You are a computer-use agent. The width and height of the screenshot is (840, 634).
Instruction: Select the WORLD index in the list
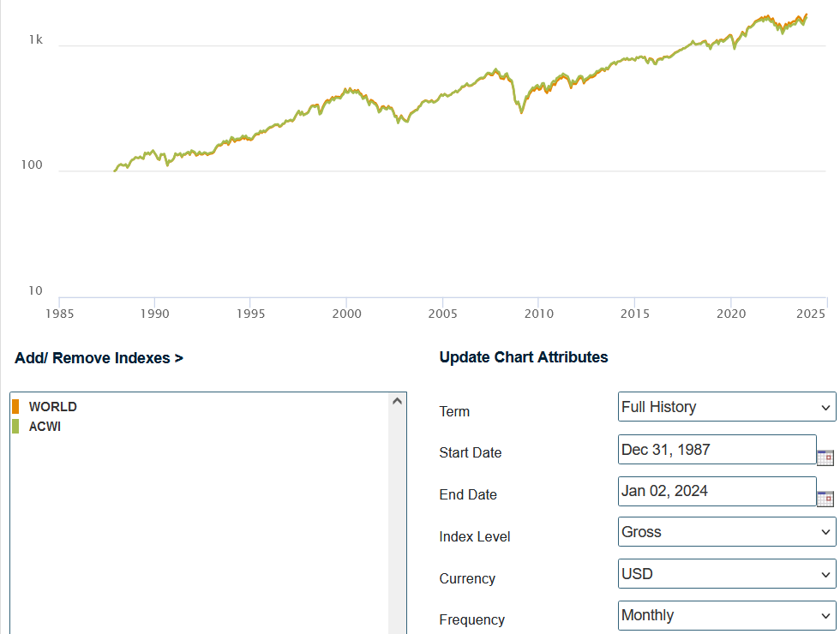point(53,407)
